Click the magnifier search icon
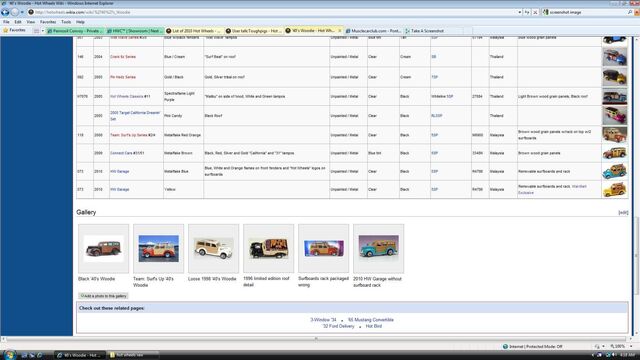This screenshot has width=640, height=360. (x=630, y=12)
